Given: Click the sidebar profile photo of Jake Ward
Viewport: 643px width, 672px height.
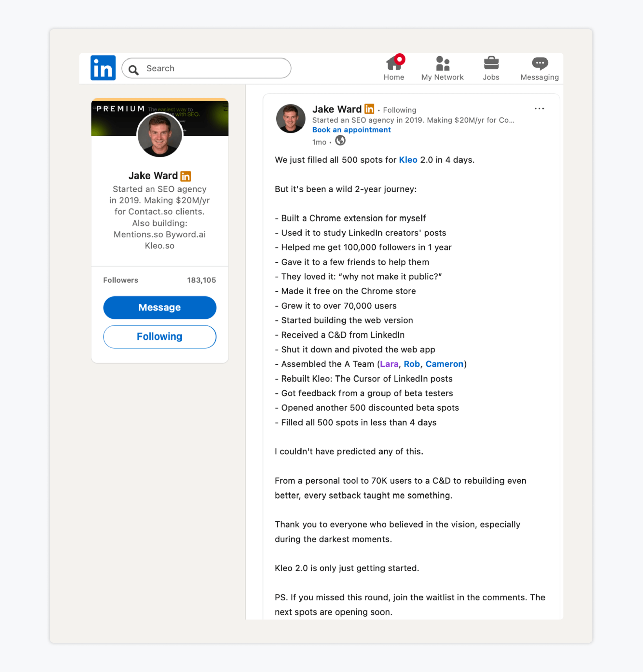Looking at the screenshot, I should point(159,135).
